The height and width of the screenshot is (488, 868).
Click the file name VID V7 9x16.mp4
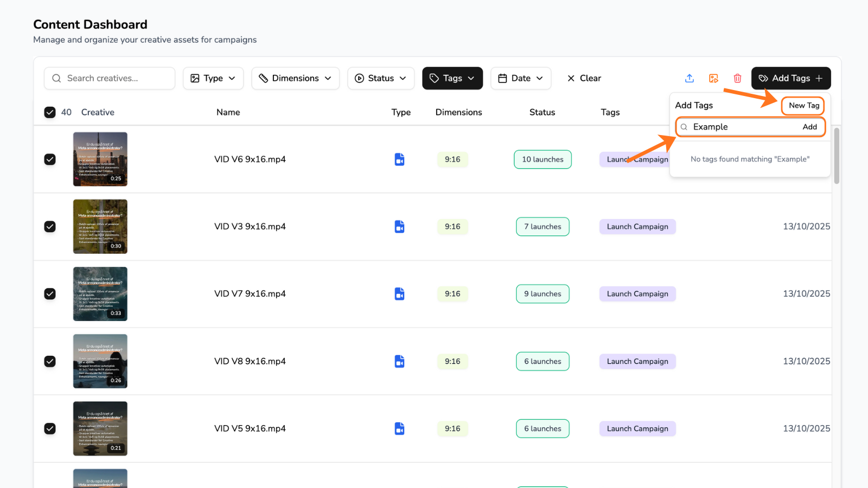[x=250, y=294]
